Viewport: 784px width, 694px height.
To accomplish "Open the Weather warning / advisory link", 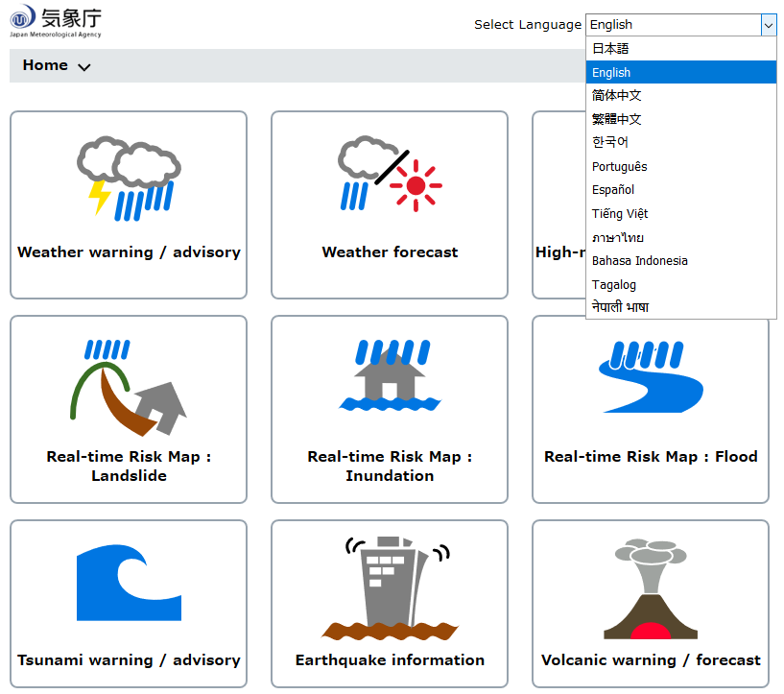I will pyautogui.click(x=129, y=252).
